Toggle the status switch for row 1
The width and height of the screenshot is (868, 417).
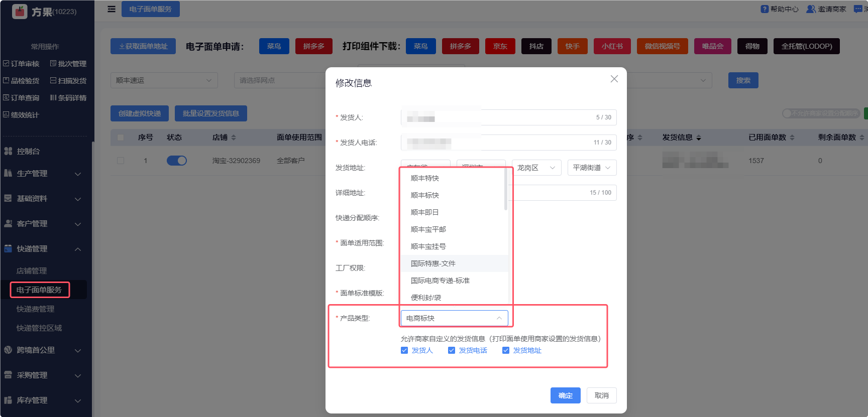coord(176,161)
